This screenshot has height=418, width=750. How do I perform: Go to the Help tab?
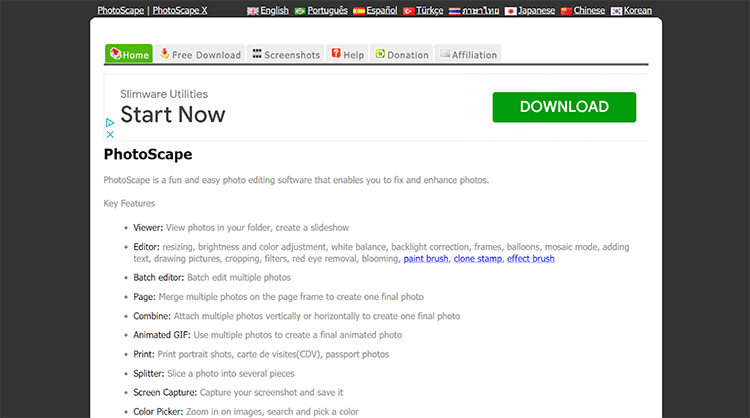(347, 55)
